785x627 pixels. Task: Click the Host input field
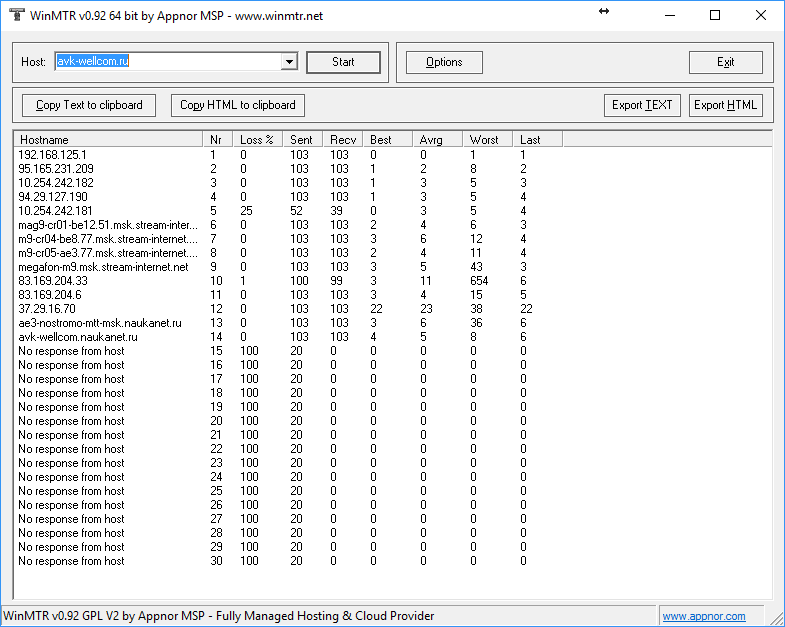coord(169,62)
